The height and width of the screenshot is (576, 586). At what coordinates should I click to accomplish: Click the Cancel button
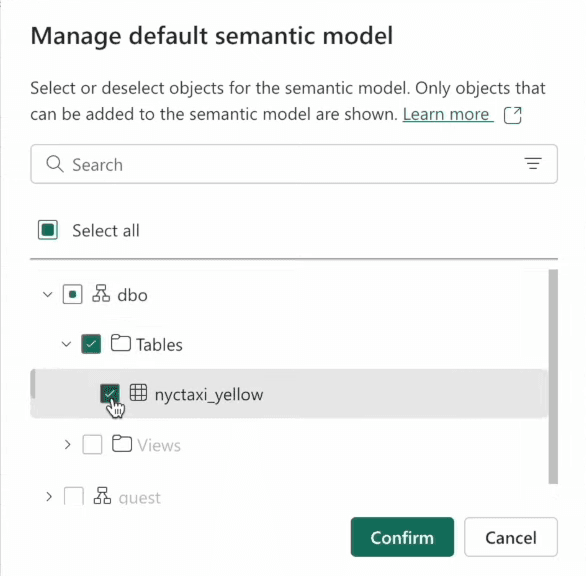pos(511,537)
